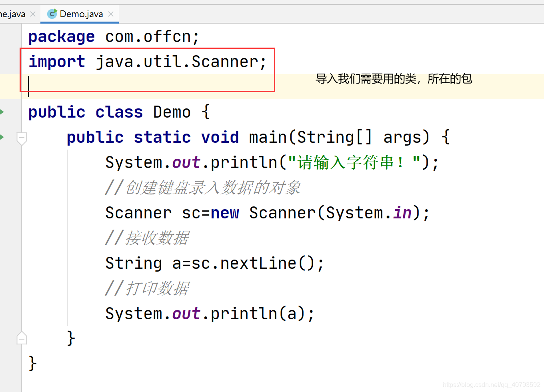
Task: Collapse the main method fold marker
Action: point(22,138)
